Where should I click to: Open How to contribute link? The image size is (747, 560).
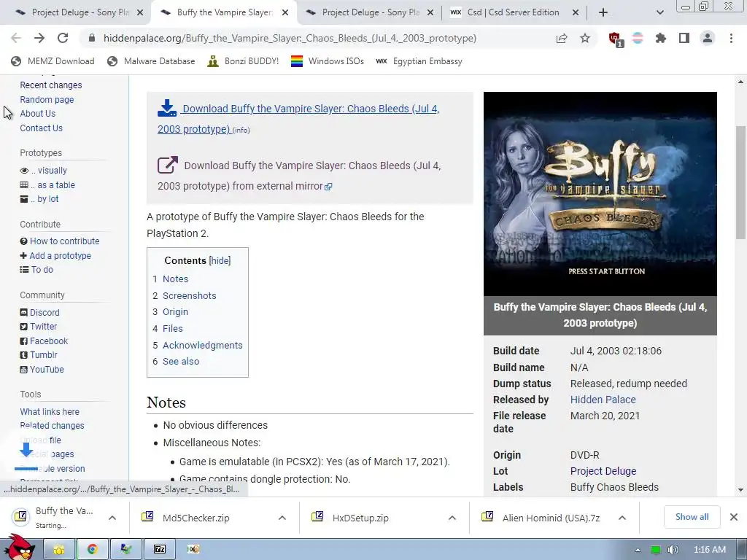pos(64,241)
